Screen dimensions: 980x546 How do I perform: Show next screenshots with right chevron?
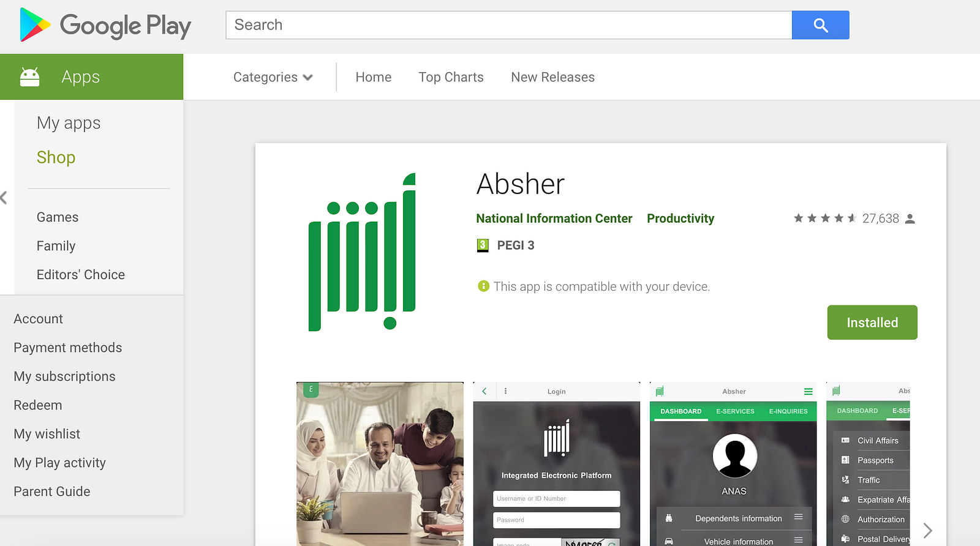point(927,530)
